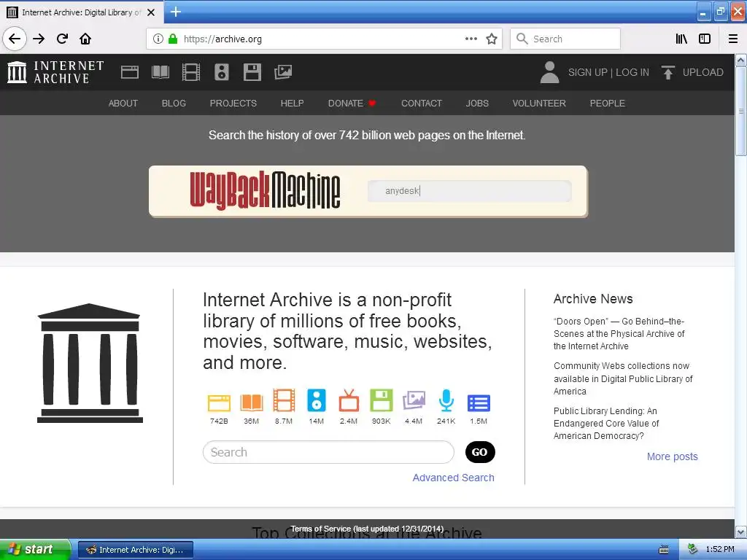Viewport: 747px width, 560px height.
Task: Click the page scrollbar up arrow
Action: (x=741, y=61)
